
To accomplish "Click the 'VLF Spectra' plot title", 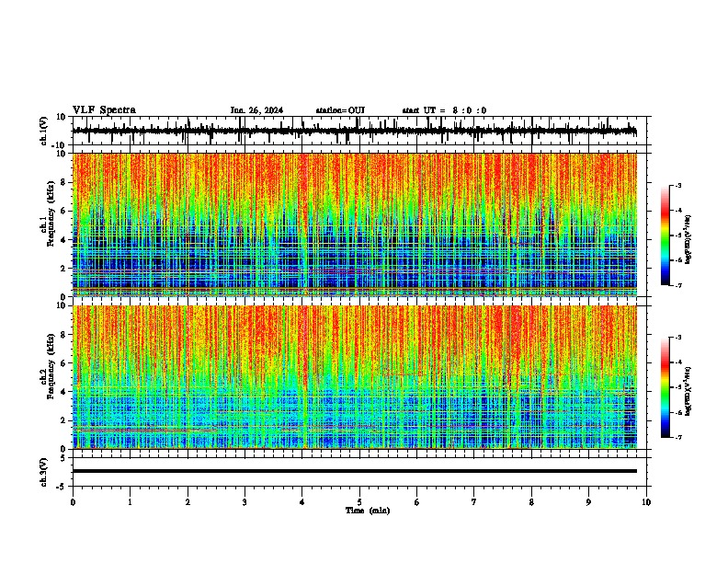I will 104,109.
